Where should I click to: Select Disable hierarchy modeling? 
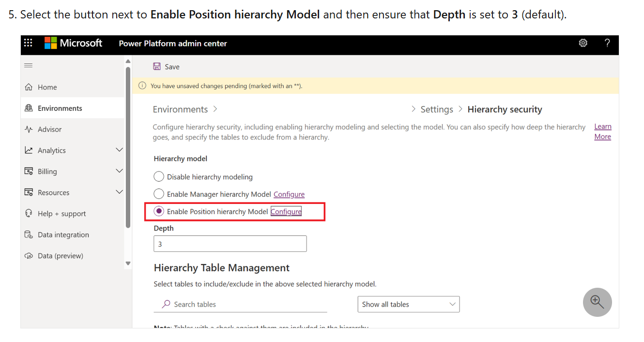(159, 176)
